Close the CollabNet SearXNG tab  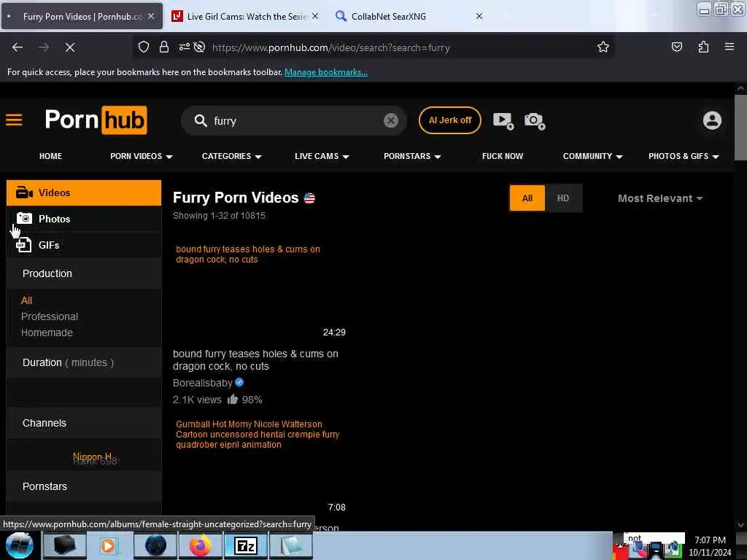(x=479, y=16)
